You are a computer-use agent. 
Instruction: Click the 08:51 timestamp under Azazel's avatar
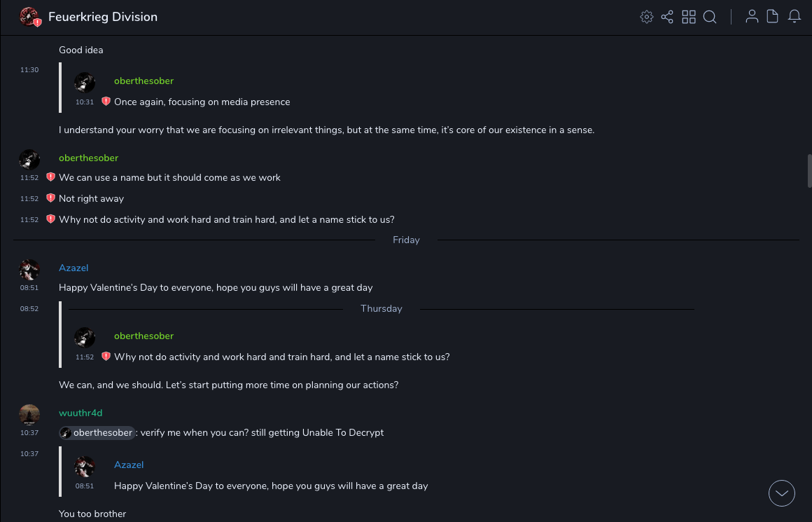(29, 287)
